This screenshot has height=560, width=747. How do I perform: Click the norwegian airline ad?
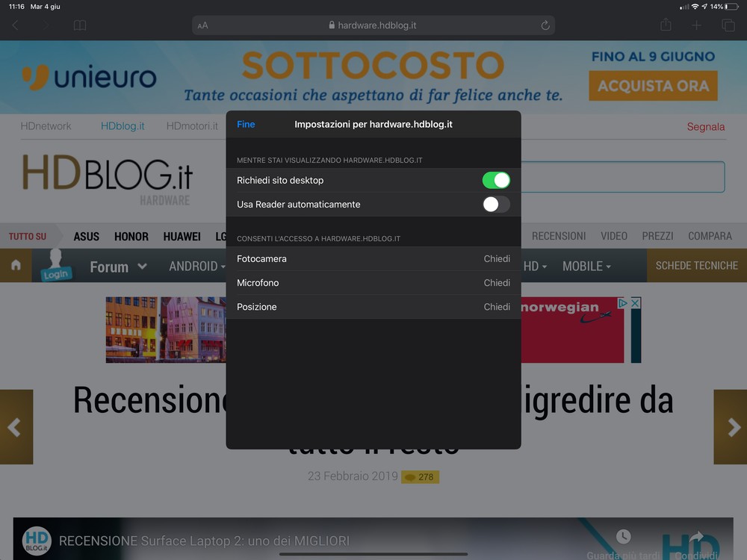pos(572,329)
